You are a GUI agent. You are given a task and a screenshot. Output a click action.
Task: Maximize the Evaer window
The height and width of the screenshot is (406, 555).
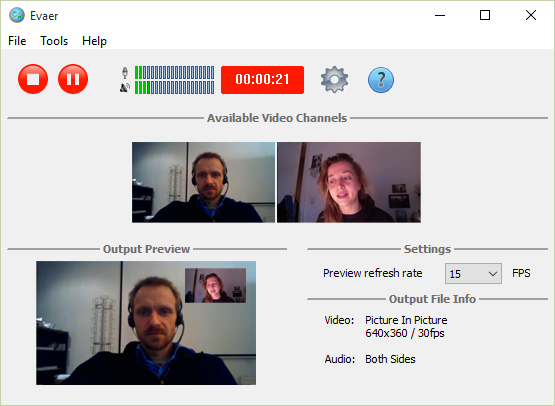[485, 15]
